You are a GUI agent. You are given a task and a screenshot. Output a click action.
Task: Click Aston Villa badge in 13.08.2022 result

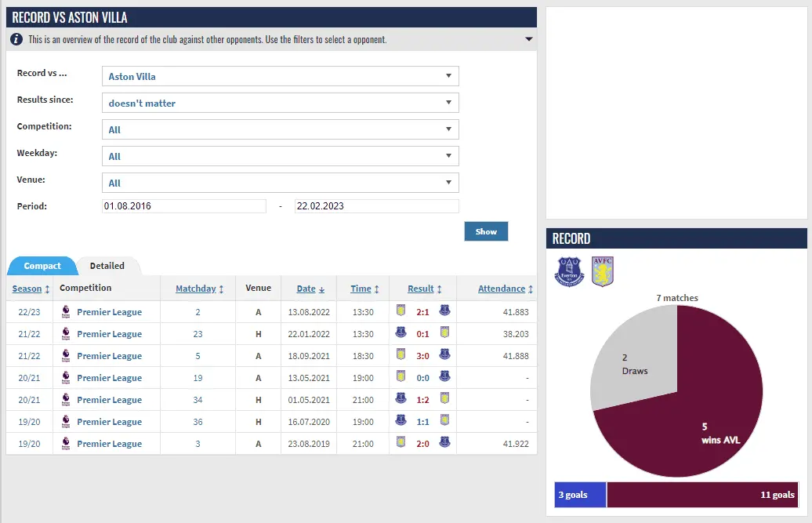pyautogui.click(x=401, y=311)
